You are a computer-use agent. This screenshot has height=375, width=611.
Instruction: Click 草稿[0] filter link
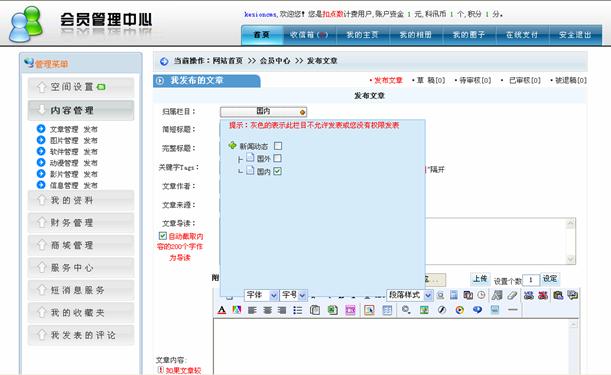(x=431, y=81)
